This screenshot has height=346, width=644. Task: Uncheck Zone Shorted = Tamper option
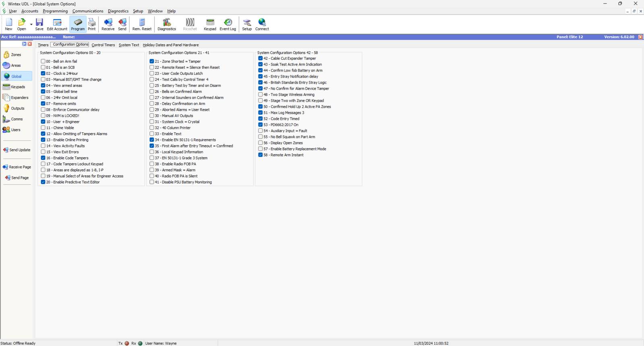pyautogui.click(x=152, y=62)
